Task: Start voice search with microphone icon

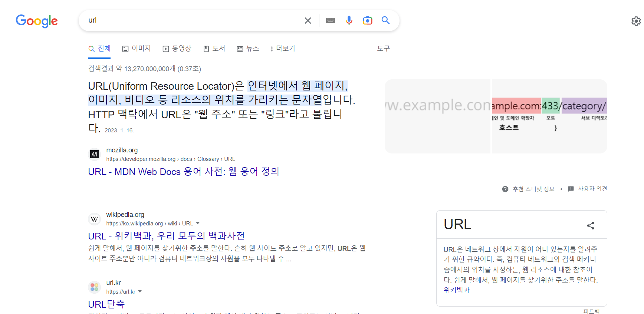Action: [349, 20]
